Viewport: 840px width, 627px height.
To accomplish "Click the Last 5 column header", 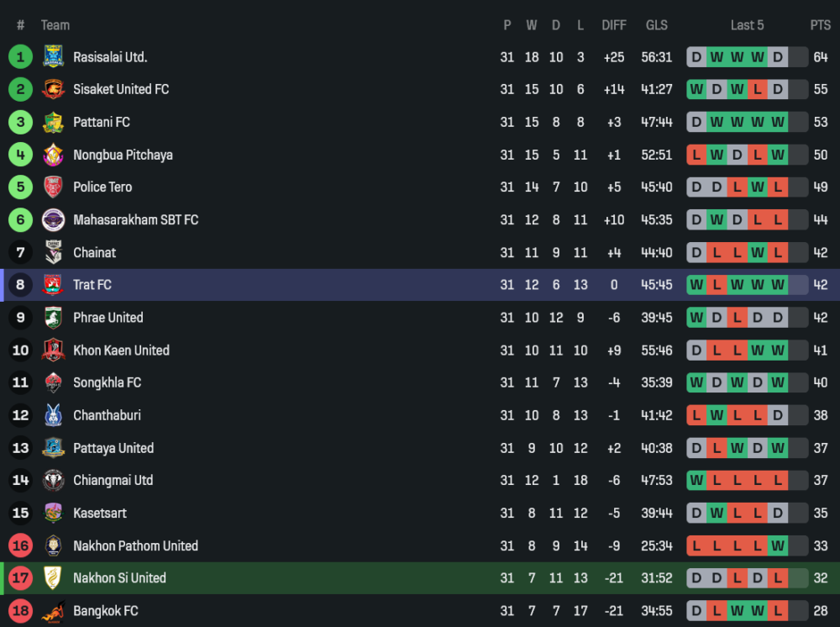I will click(747, 25).
